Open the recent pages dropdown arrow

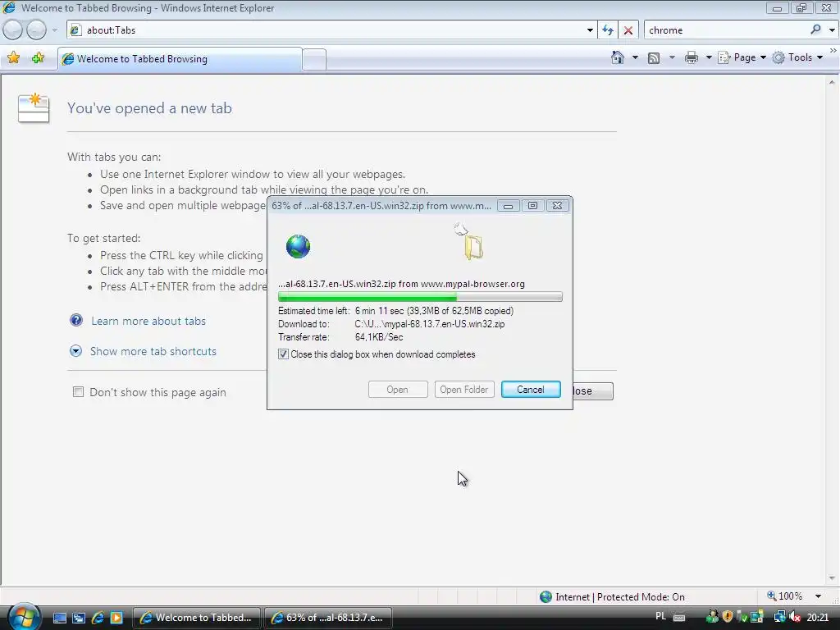(54, 30)
